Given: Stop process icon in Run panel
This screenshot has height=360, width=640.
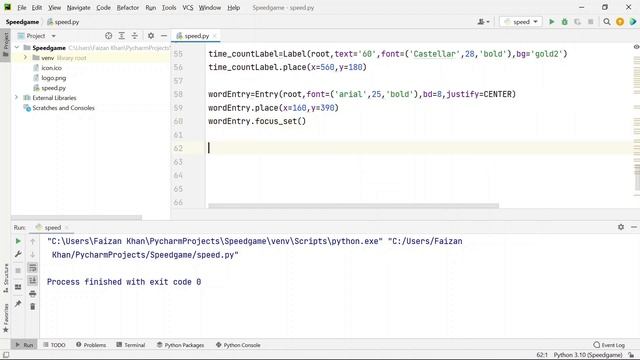Looking at the screenshot, I should pos(18,270).
